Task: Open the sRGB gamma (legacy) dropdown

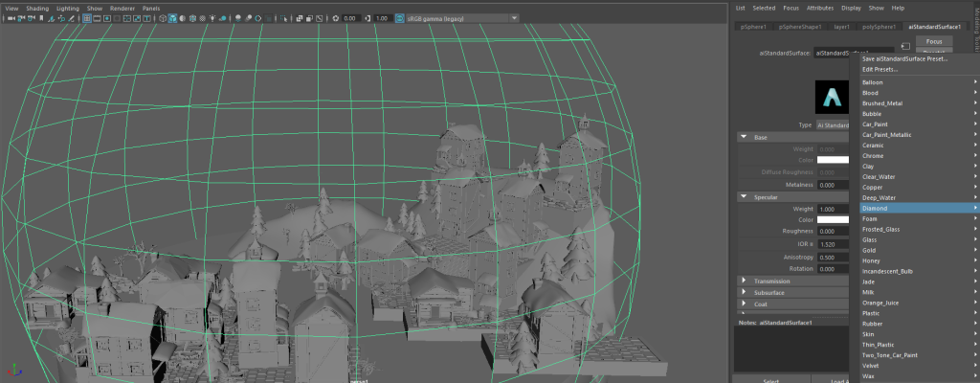Action: pyautogui.click(x=462, y=18)
